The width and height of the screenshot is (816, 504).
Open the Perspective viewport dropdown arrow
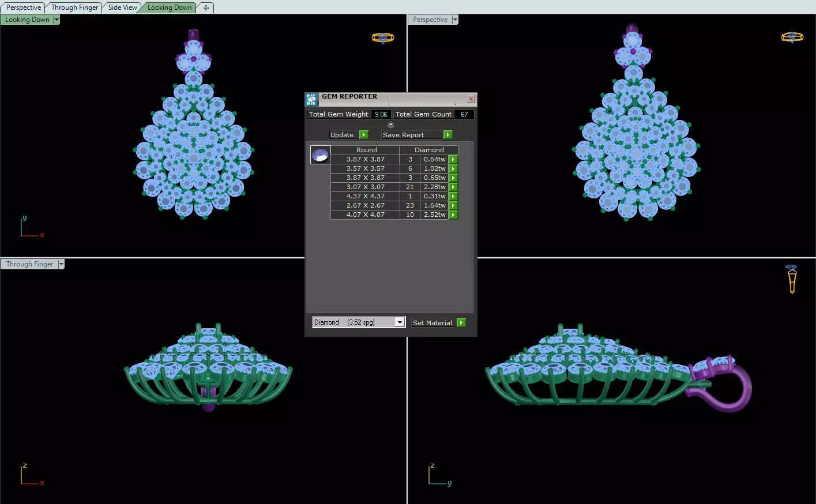tap(455, 20)
